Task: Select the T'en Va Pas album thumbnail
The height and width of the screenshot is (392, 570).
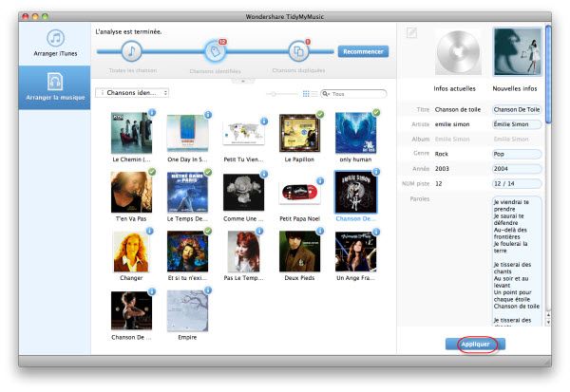Action: point(131,192)
